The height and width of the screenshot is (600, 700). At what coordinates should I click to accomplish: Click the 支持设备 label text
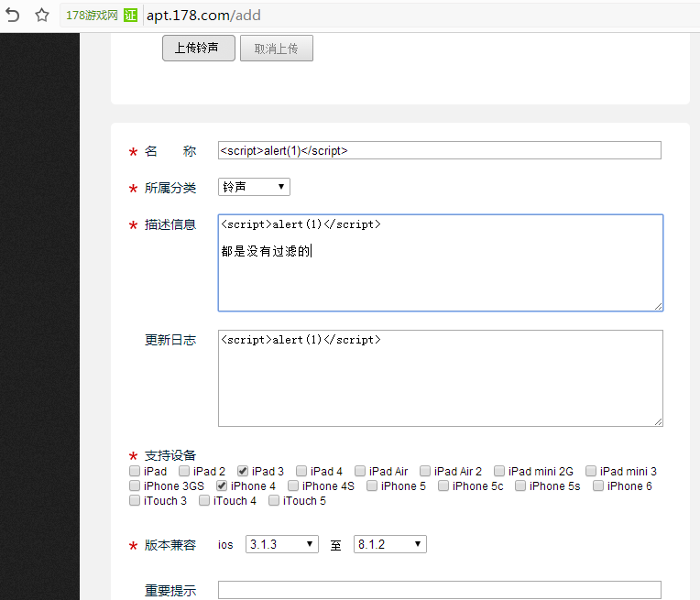[170, 455]
